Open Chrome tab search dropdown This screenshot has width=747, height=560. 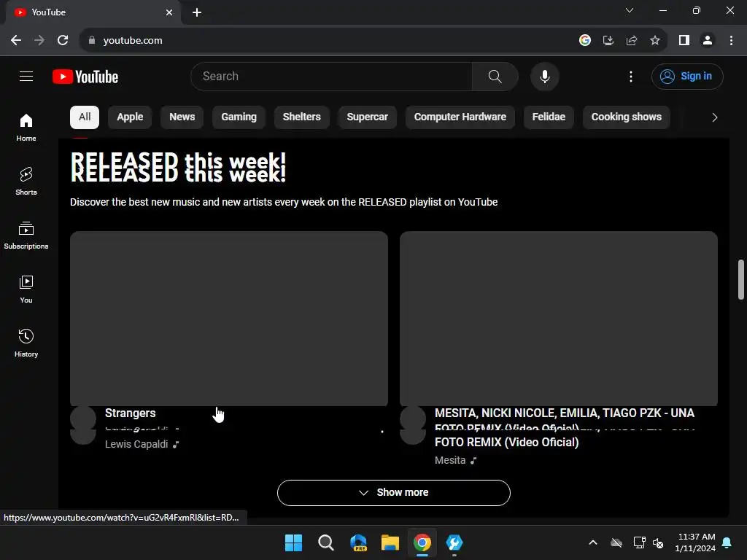pos(630,10)
